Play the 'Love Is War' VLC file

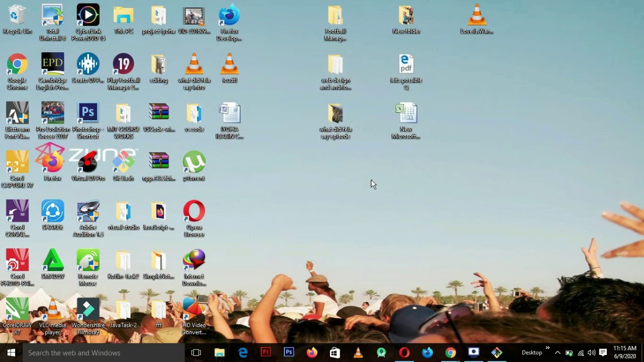point(476,20)
